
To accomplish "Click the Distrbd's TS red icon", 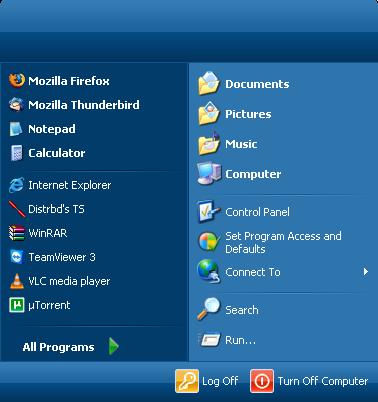I will 17,209.
